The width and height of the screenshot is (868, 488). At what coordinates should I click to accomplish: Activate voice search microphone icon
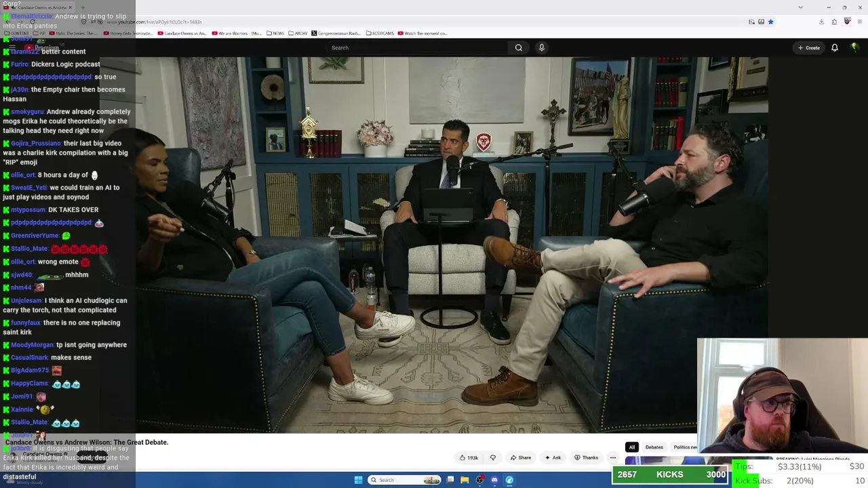click(x=541, y=47)
